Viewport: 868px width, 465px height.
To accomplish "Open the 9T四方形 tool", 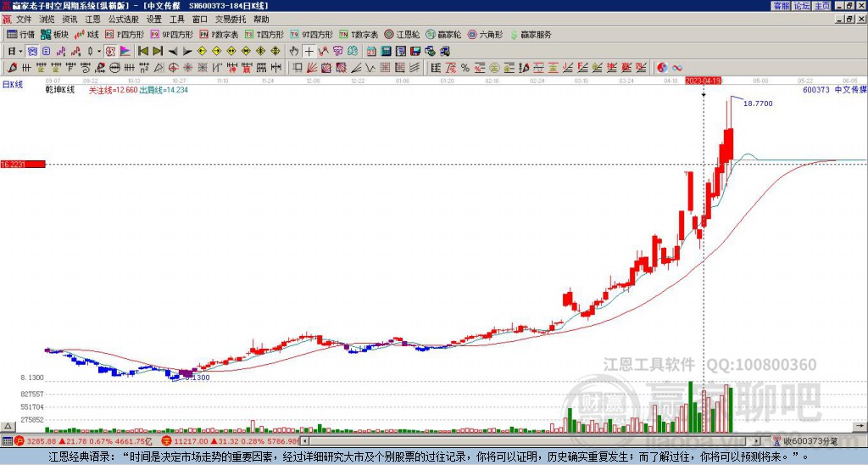I will [x=312, y=34].
